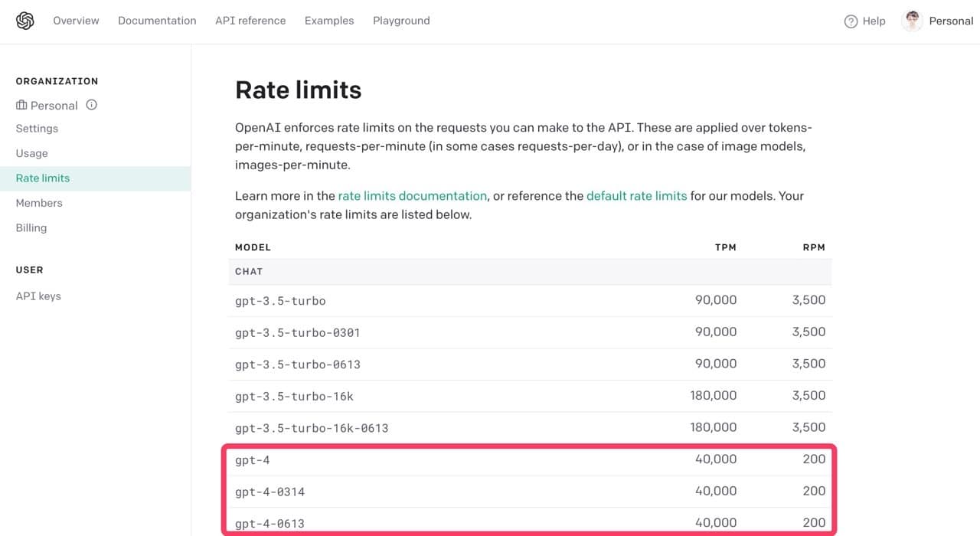Image resolution: width=980 pixels, height=536 pixels.
Task: Click the CHAT section row label
Action: click(249, 272)
